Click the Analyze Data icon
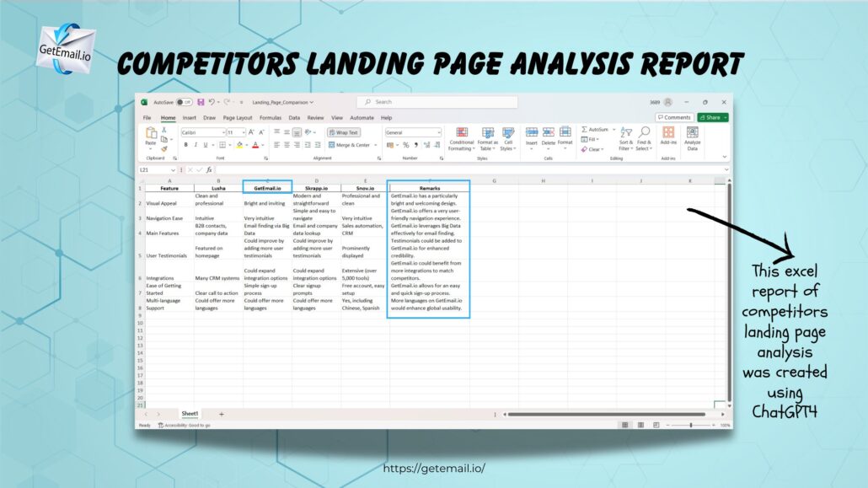 click(x=692, y=139)
